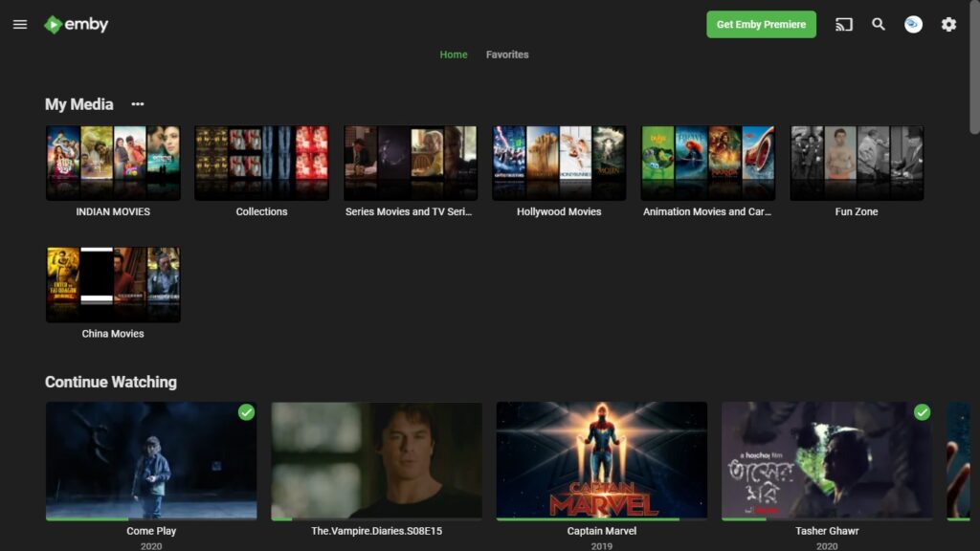
Task: Click the watched checkmark on Come Play
Action: coord(246,412)
